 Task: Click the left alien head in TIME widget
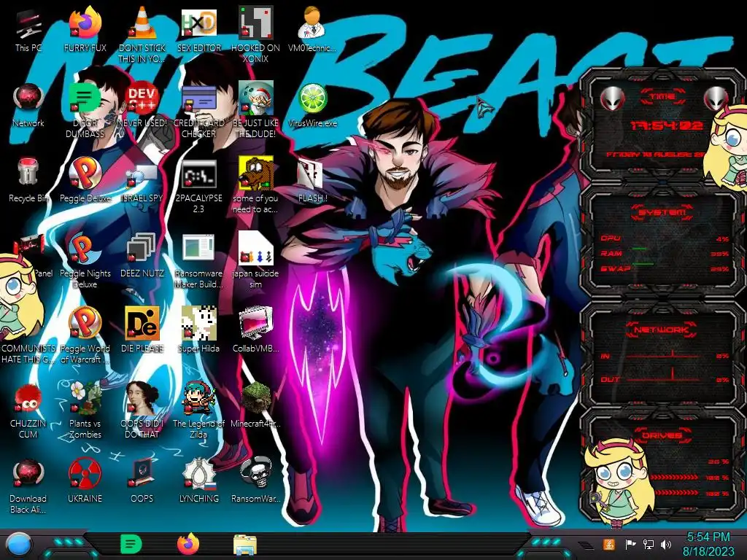click(x=613, y=98)
